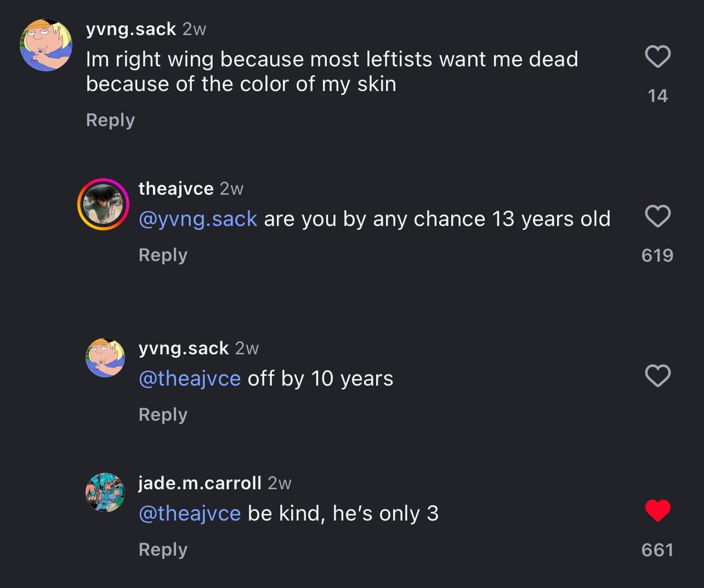Open the theajvce username above "13 years old"
The width and height of the screenshot is (704, 588).
176,189
